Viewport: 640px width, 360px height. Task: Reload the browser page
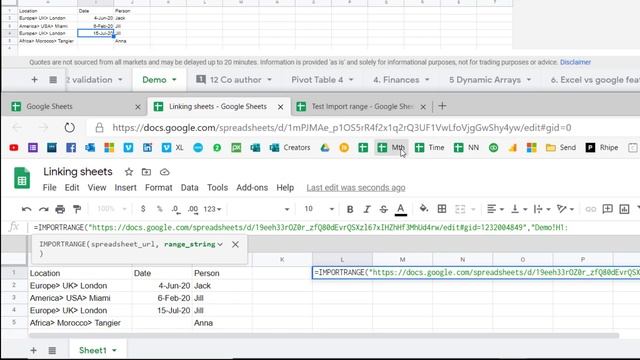tap(69, 128)
